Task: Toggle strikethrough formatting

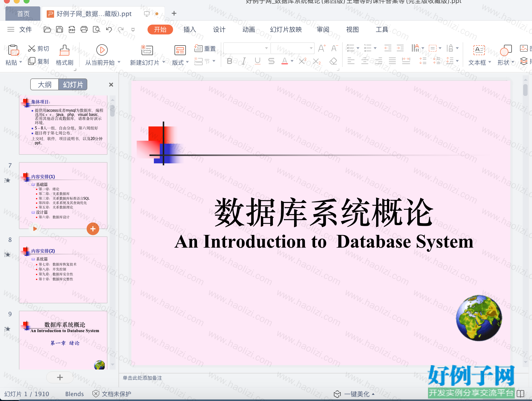Action: (271, 61)
